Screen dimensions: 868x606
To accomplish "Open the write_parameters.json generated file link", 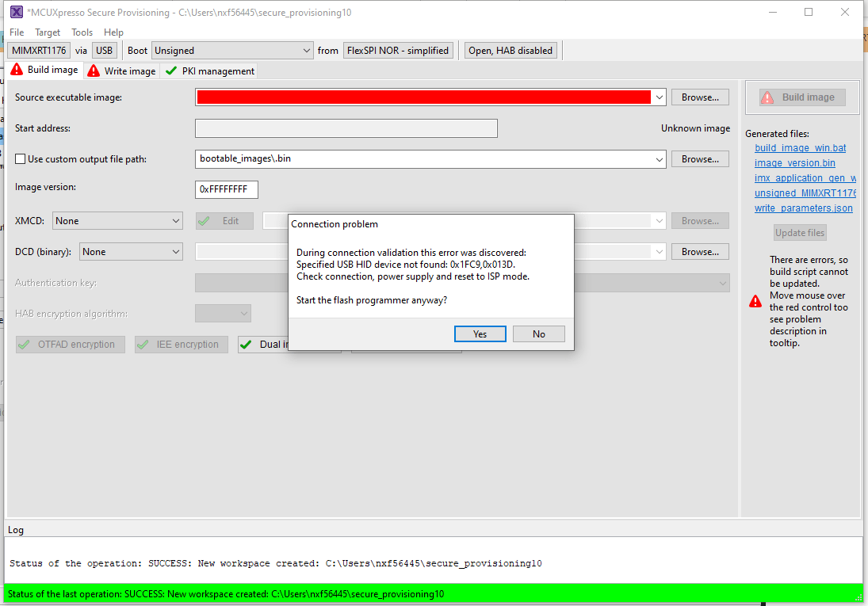I will 803,208.
